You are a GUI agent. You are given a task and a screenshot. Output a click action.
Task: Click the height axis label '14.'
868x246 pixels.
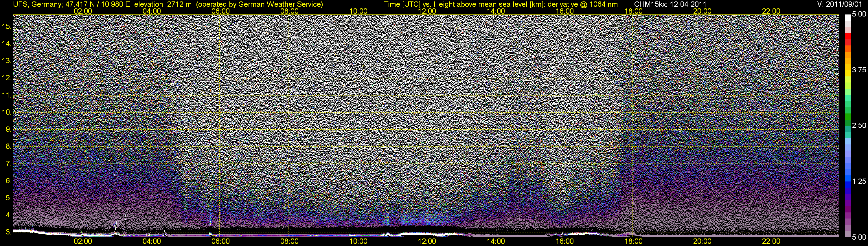[x=7, y=44]
